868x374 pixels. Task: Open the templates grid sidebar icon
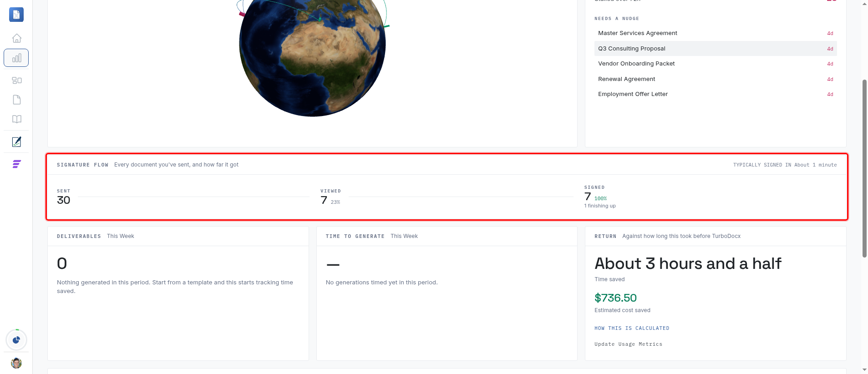point(16,80)
